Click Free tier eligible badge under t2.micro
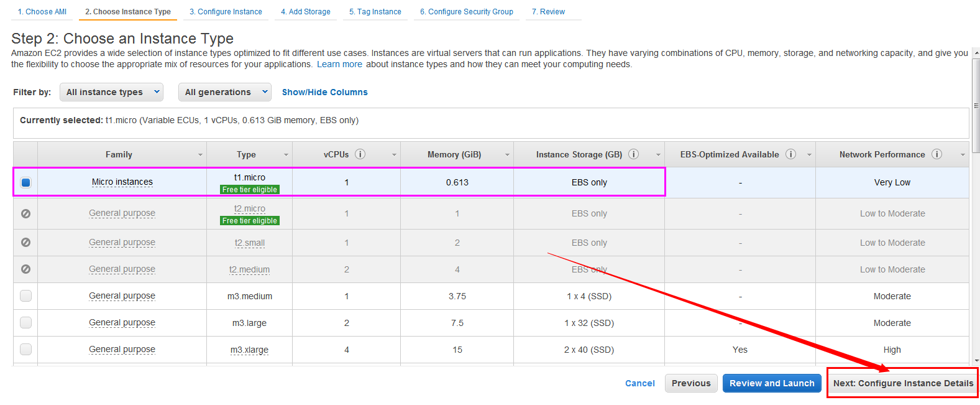 coord(250,221)
